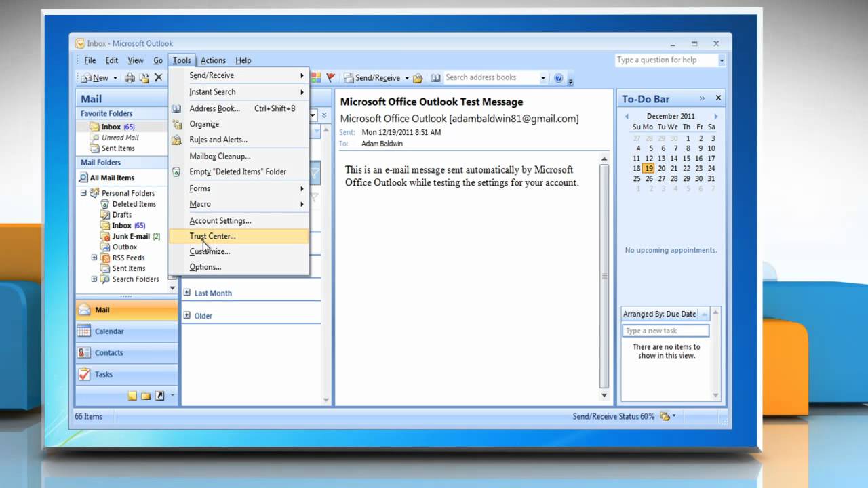The height and width of the screenshot is (488, 868).
Task: Click Type a question for help box
Action: coord(665,60)
